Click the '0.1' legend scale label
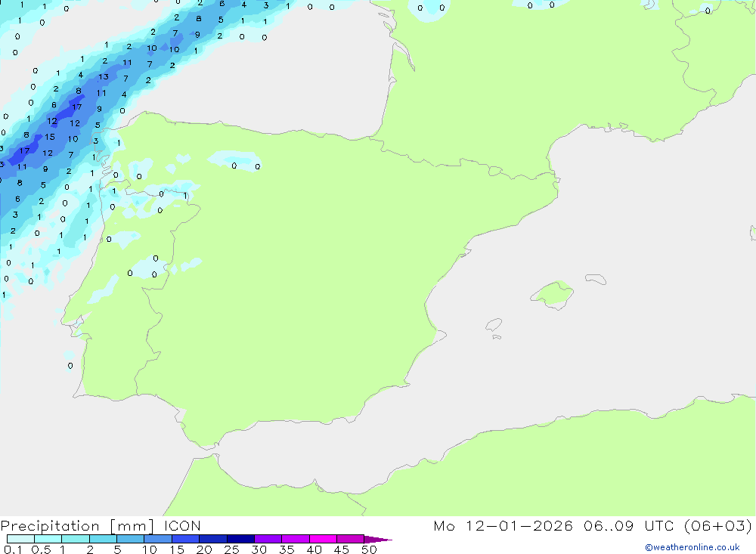 pos(13,549)
